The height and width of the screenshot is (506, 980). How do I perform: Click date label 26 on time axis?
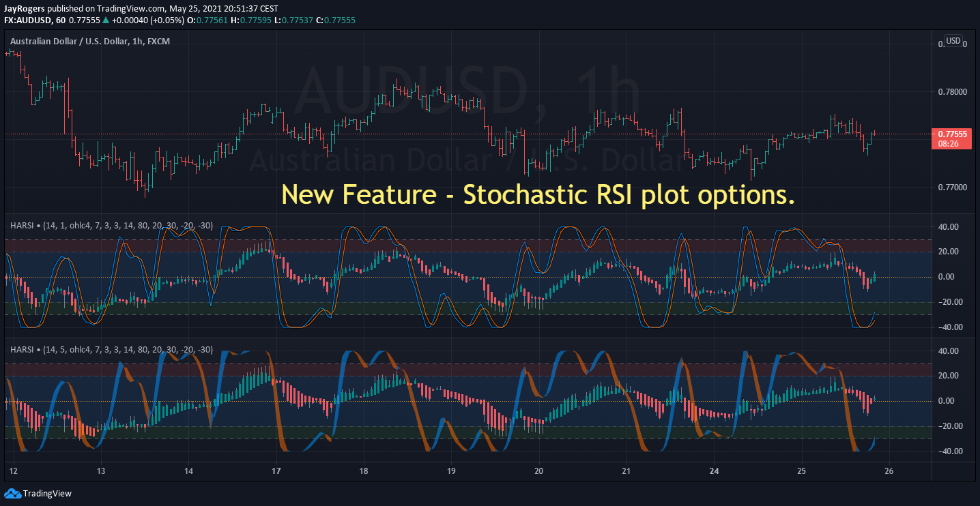889,471
